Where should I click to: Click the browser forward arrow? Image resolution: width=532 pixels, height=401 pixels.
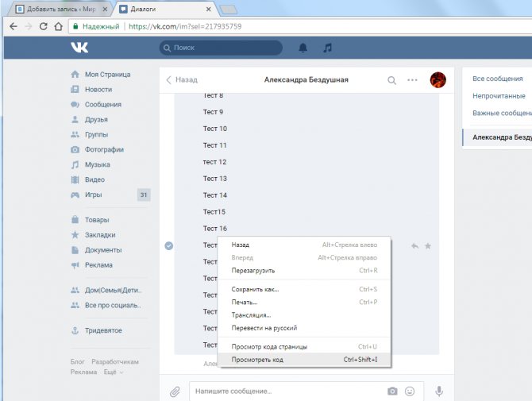(29, 26)
